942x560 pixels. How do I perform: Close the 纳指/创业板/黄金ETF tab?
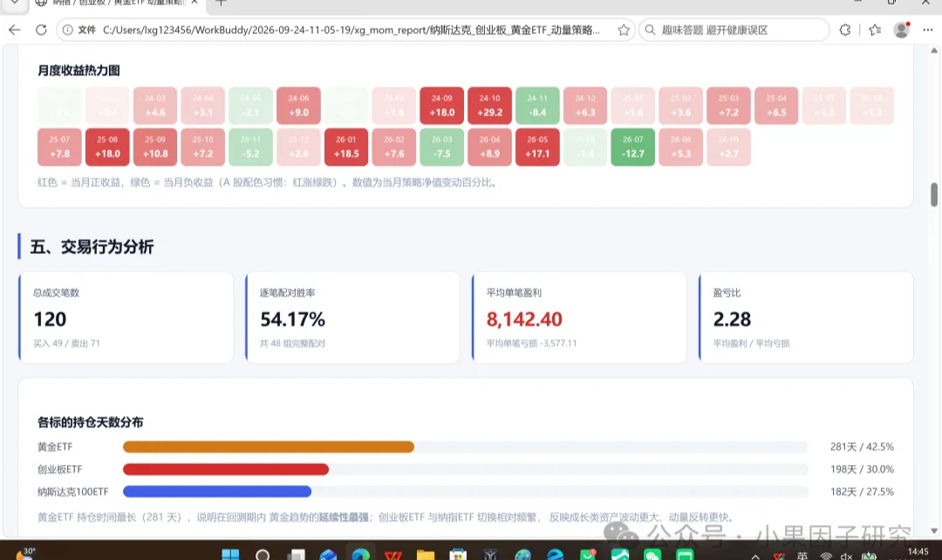[x=195, y=3]
